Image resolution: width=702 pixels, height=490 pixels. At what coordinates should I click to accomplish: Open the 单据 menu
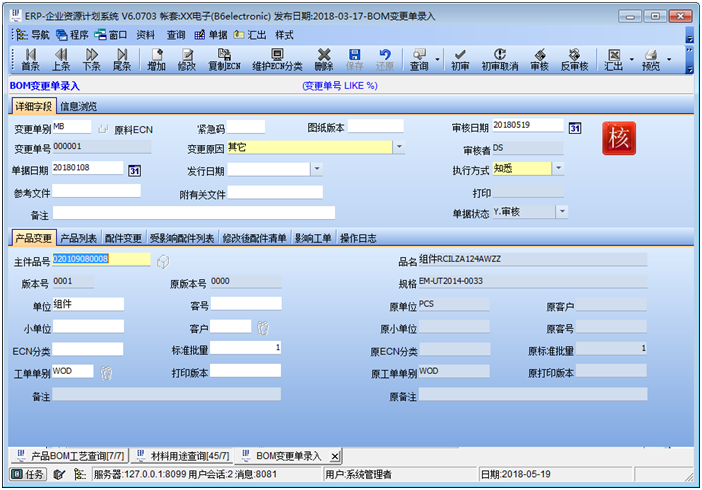pyautogui.click(x=212, y=34)
